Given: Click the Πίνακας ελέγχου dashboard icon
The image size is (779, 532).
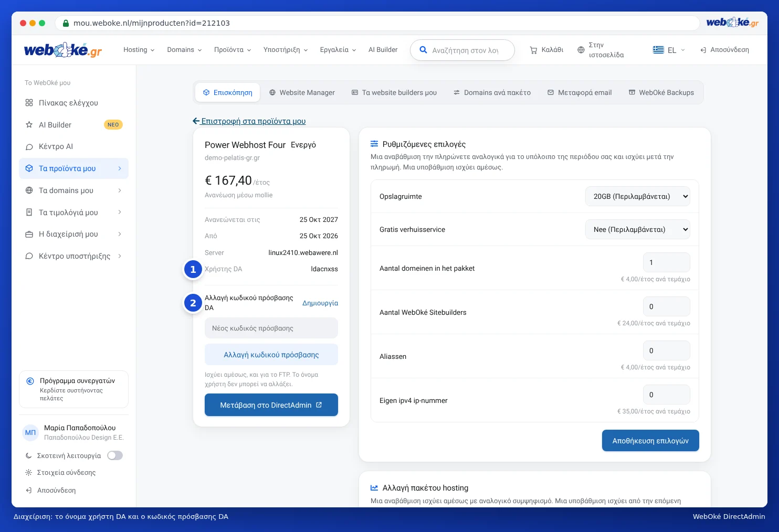Looking at the screenshot, I should click(x=29, y=103).
